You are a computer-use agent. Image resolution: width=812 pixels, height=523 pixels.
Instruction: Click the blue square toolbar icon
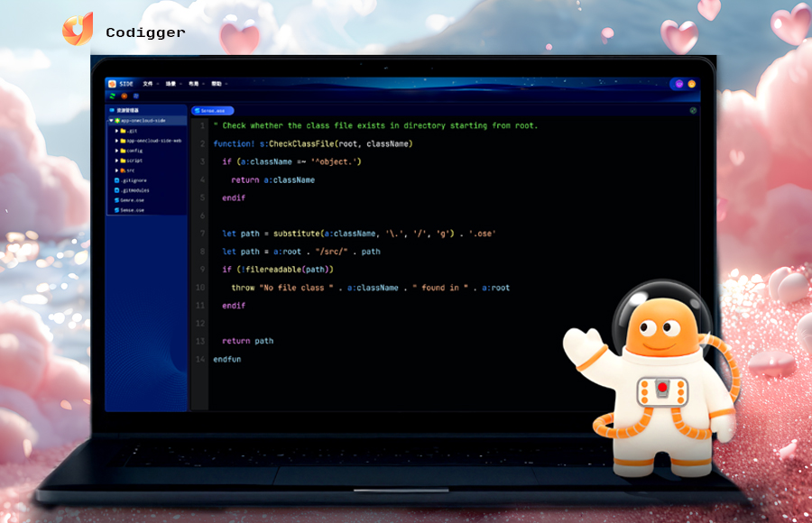136,96
